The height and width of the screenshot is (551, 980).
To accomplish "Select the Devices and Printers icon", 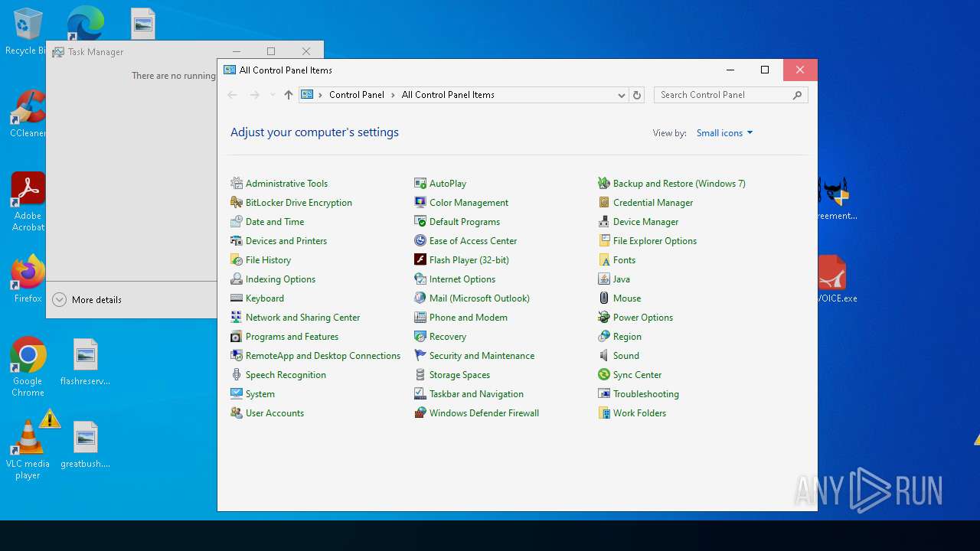I will pos(237,241).
